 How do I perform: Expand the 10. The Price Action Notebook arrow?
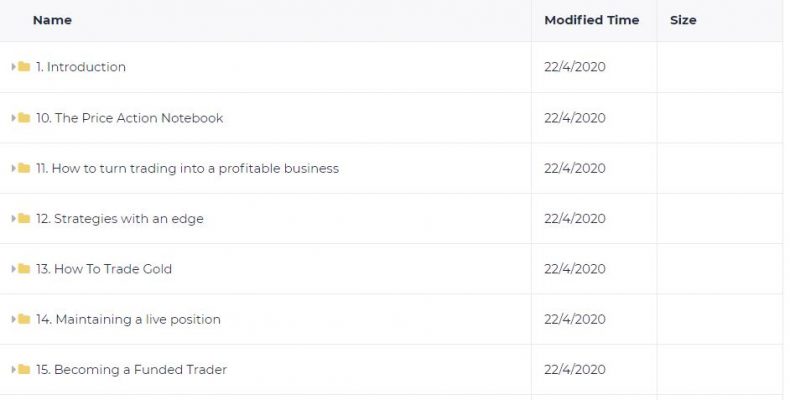coord(14,118)
